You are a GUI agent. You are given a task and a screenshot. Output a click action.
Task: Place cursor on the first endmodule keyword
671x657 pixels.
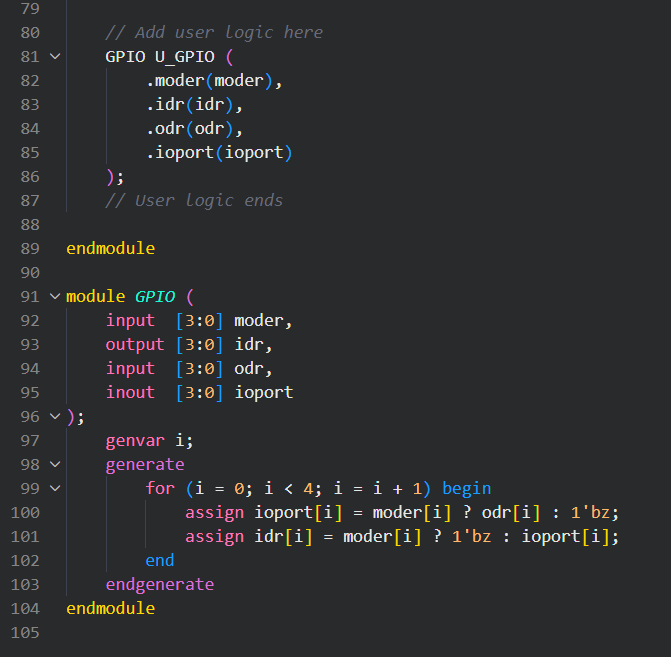(110, 248)
